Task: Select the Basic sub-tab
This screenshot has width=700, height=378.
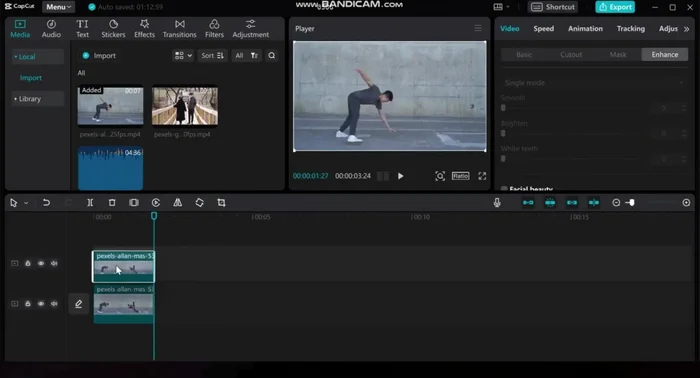Action: click(x=524, y=54)
